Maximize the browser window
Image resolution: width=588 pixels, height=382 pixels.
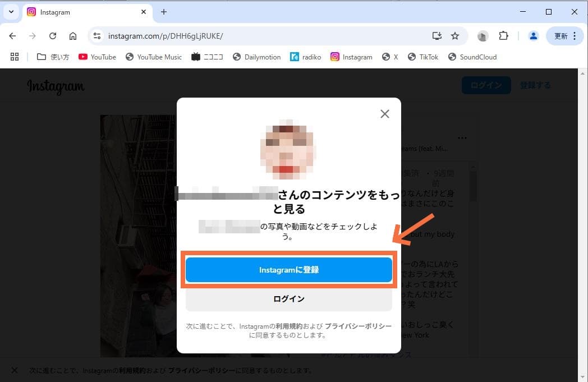click(x=548, y=12)
